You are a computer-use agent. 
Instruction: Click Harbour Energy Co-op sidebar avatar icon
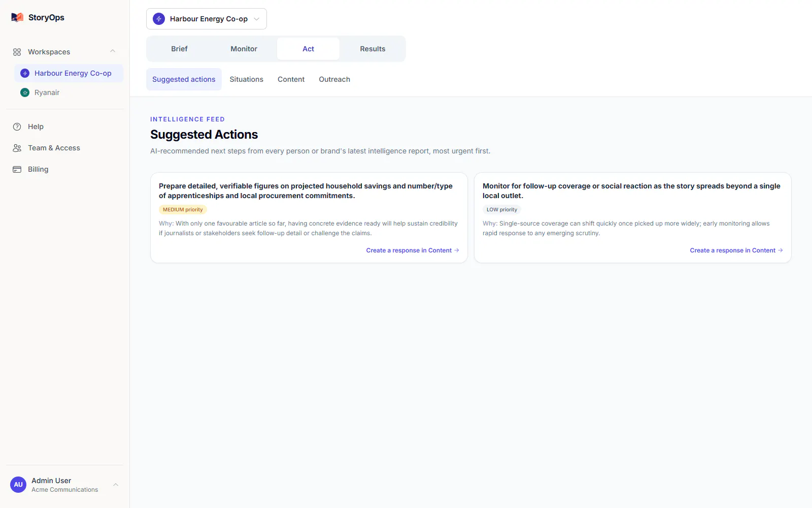coord(25,73)
